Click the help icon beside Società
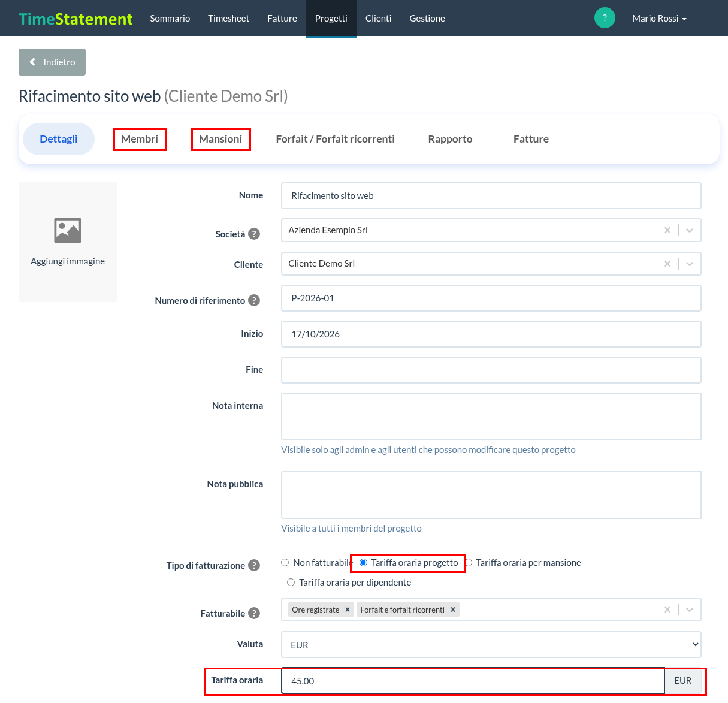 pos(254,234)
